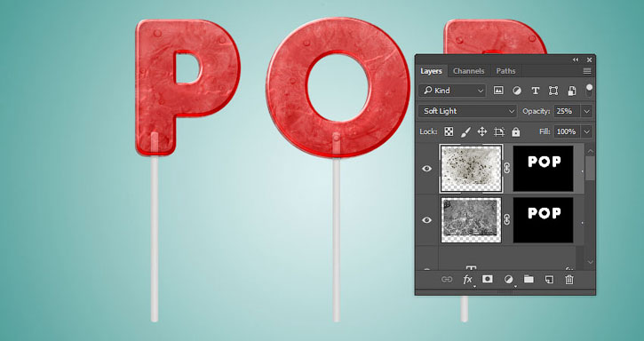Open the Kind filter dropdown
Screen dimensions: 644x341
[x=452, y=91]
